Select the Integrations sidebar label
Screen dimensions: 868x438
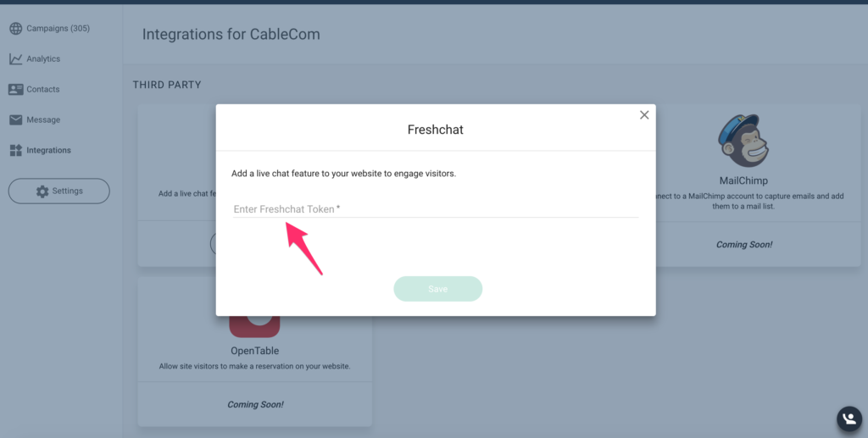point(48,150)
